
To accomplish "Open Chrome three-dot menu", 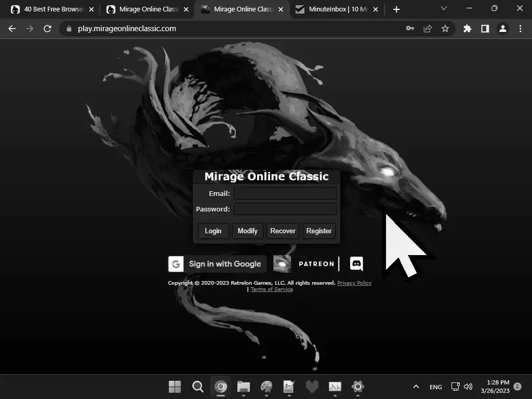I will [521, 29].
